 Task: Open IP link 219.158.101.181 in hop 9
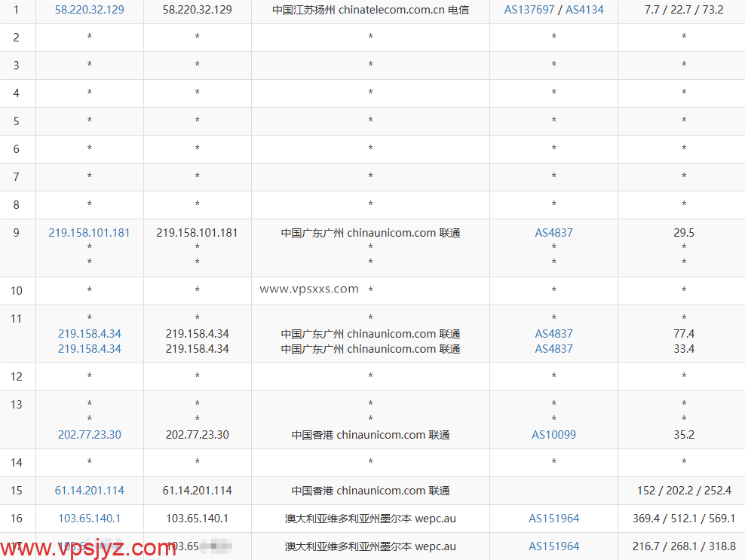(x=89, y=233)
